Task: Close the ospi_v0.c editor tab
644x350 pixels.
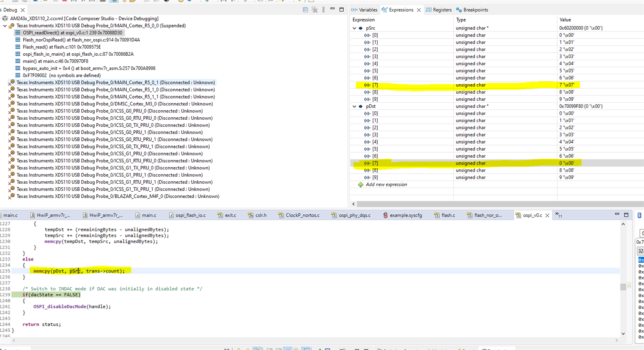Action: tap(547, 215)
